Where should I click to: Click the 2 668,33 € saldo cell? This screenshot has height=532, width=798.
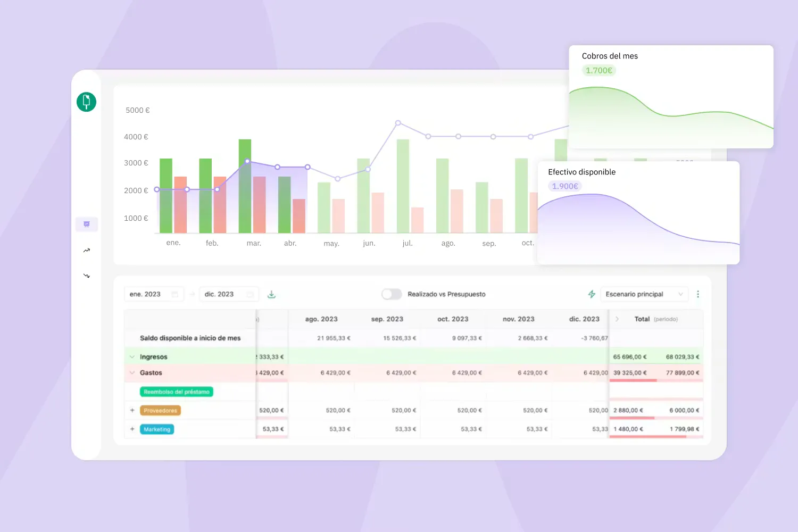pos(533,338)
